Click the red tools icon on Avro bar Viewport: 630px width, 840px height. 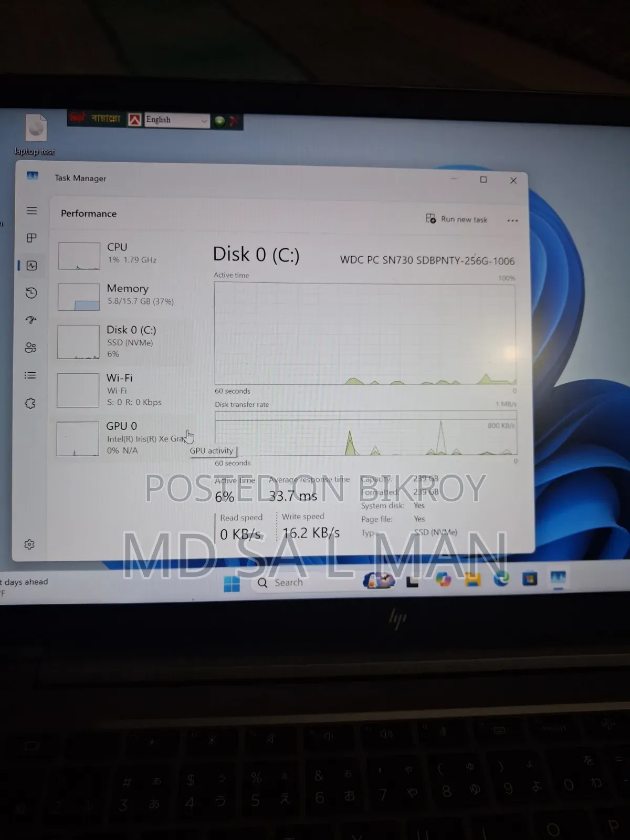click(x=234, y=122)
